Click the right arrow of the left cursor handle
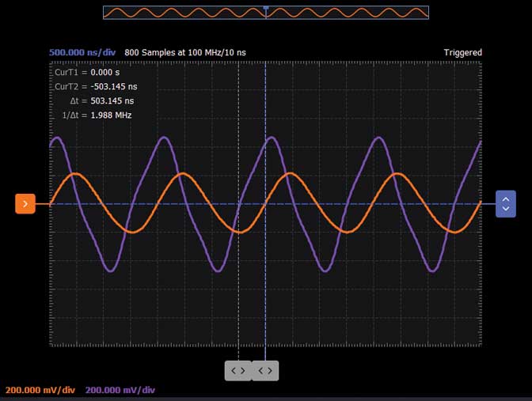The width and height of the screenshot is (532, 401). (243, 370)
